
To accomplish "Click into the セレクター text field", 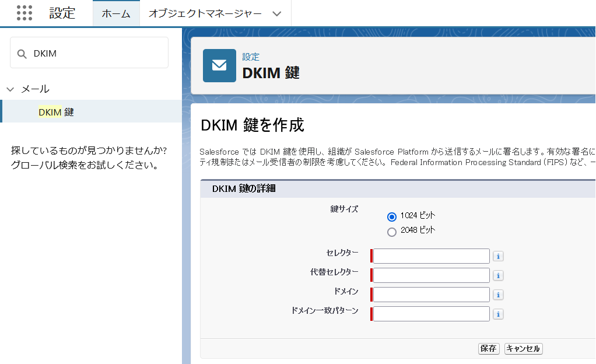I will (x=431, y=256).
